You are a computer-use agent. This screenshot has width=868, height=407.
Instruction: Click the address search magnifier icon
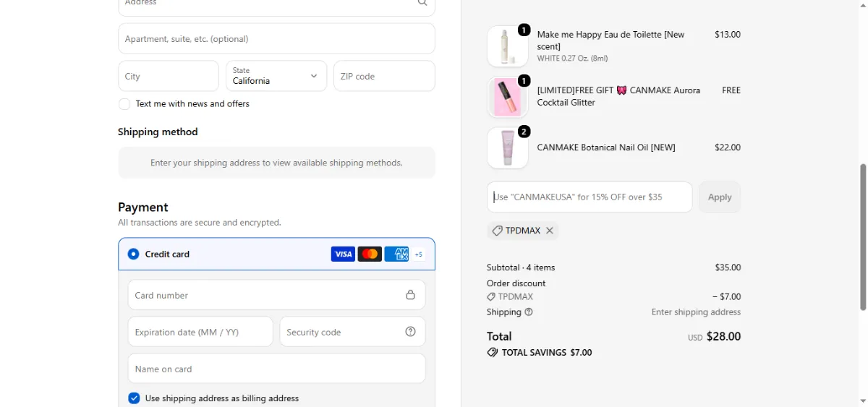pyautogui.click(x=422, y=3)
